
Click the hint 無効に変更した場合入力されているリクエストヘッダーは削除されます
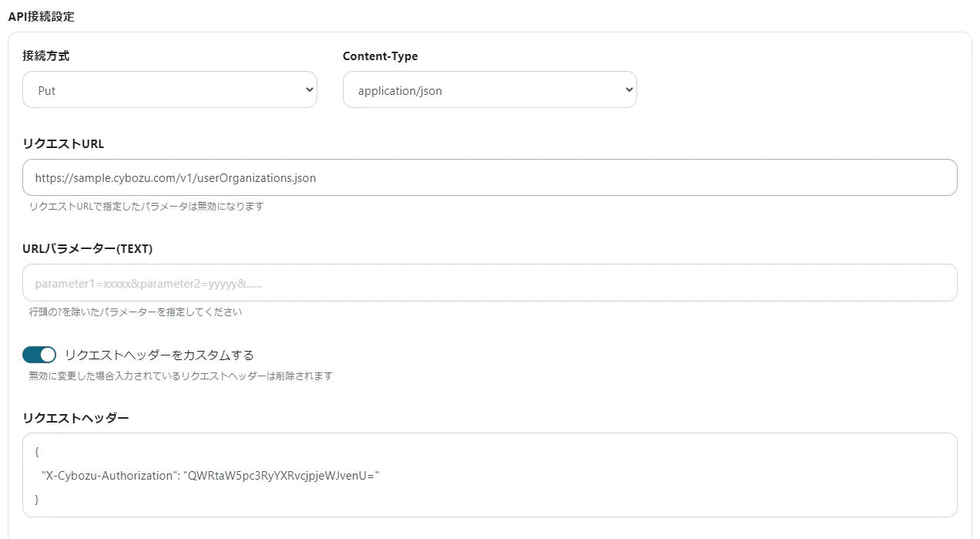(180, 376)
